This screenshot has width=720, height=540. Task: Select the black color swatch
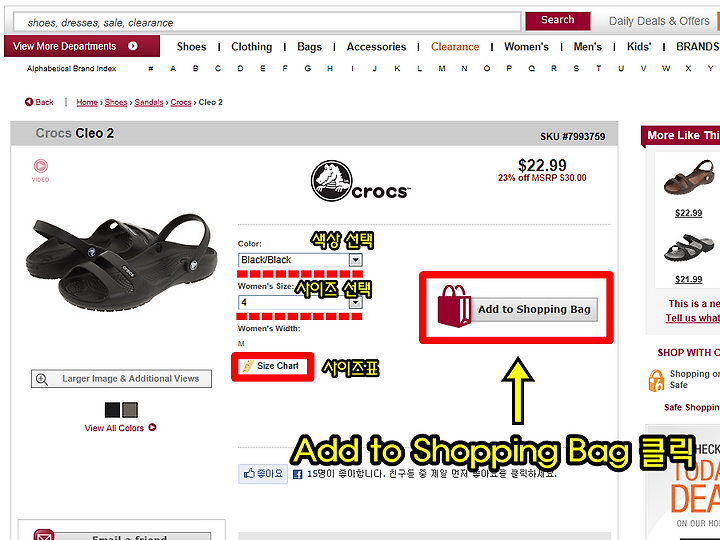click(x=112, y=410)
